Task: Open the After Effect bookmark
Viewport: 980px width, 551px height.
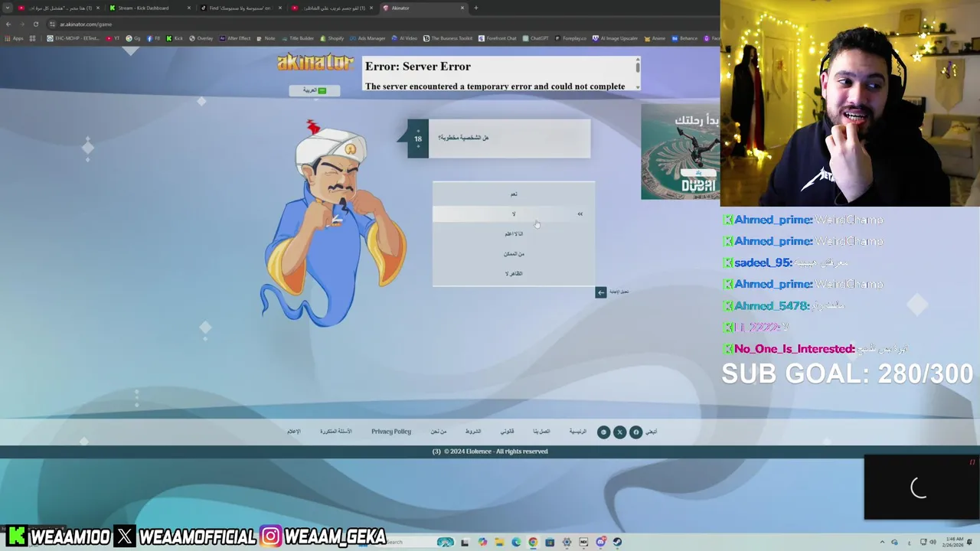Action: [234, 38]
